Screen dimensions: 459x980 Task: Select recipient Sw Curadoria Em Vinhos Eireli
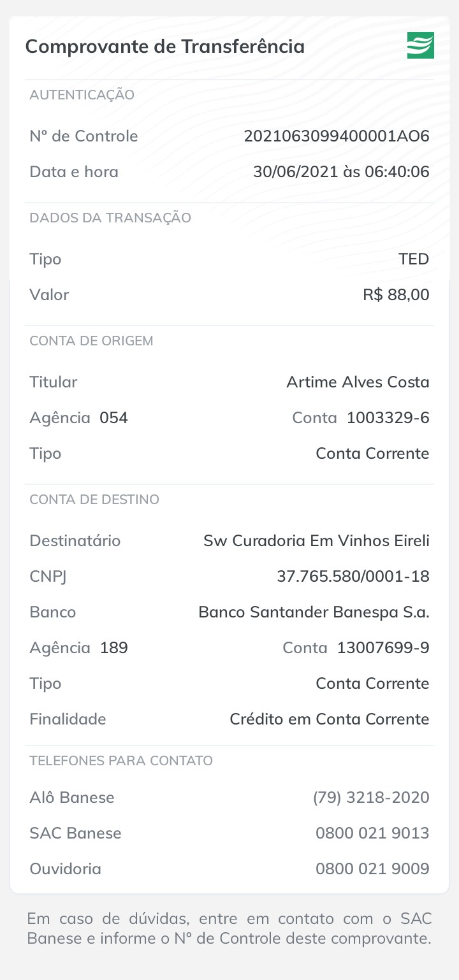pos(316,541)
